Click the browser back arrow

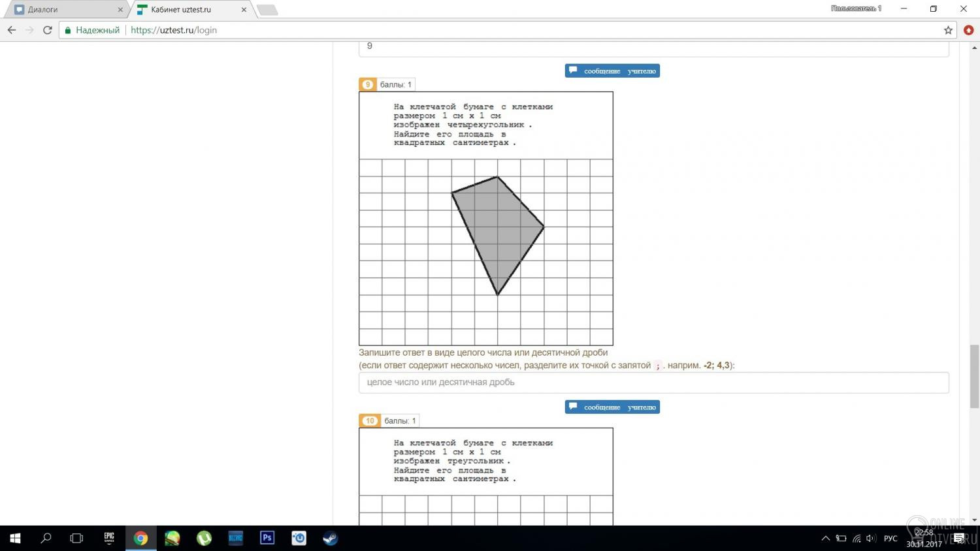[12, 30]
